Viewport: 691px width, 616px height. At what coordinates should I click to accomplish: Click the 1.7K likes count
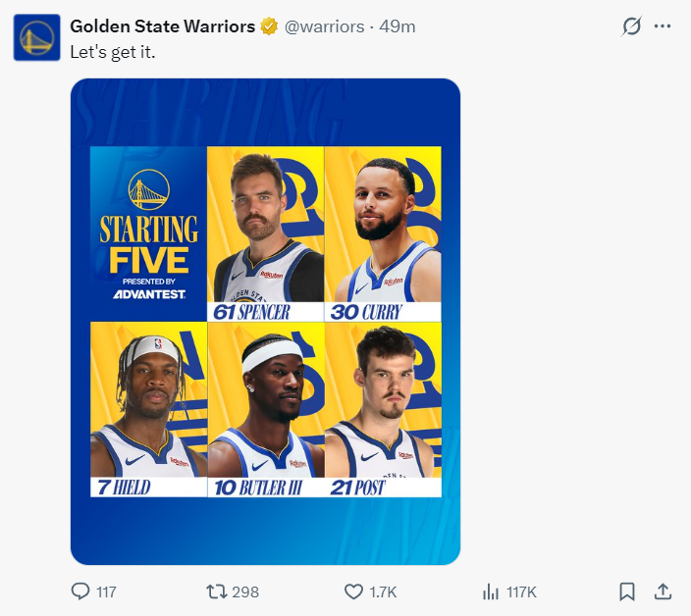pos(384,592)
